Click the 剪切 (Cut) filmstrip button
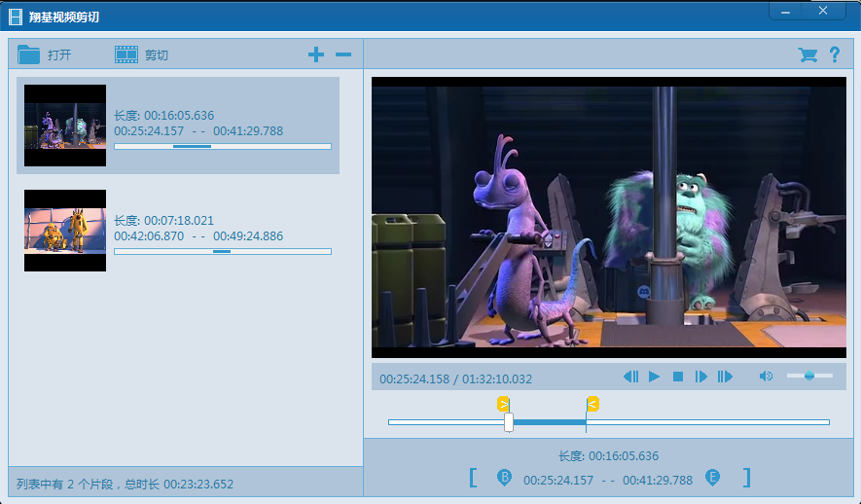 pyautogui.click(x=141, y=55)
